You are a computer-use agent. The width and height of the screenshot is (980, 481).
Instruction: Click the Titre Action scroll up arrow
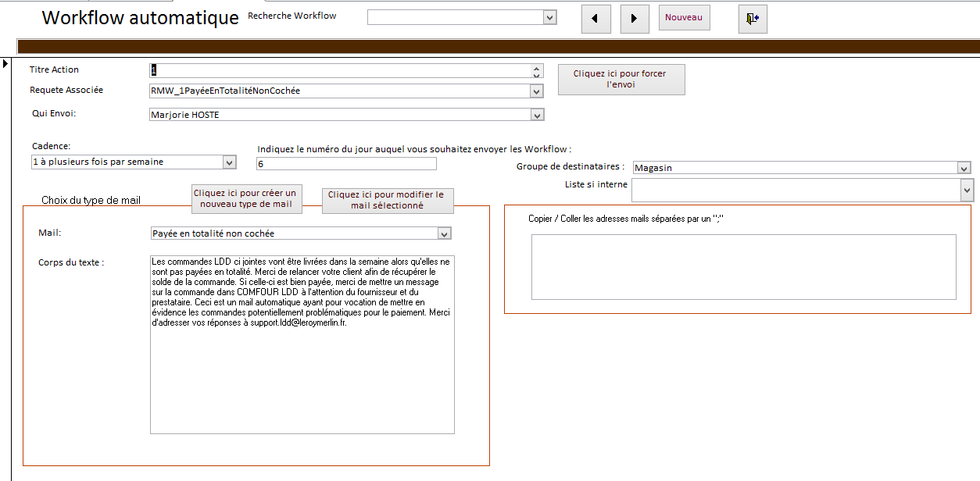537,67
